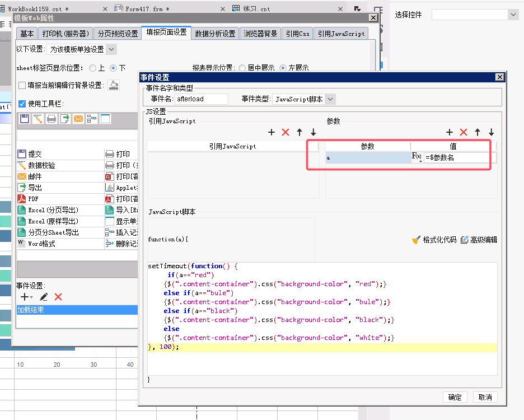Click 取消 to cancel event settings
Image resolution: width=524 pixels, height=420 pixels.
click(485, 397)
